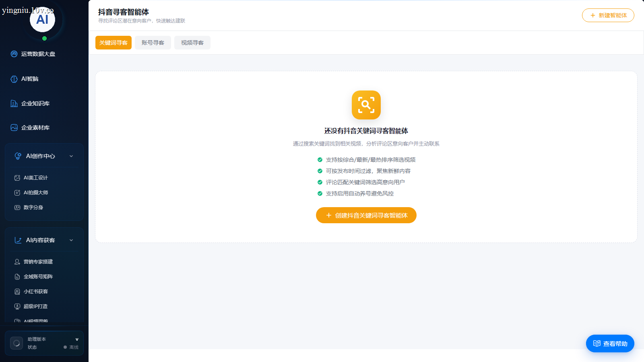Click the AI内容获客 chart icon
The width and height of the screenshot is (644, 362).
(x=18, y=240)
